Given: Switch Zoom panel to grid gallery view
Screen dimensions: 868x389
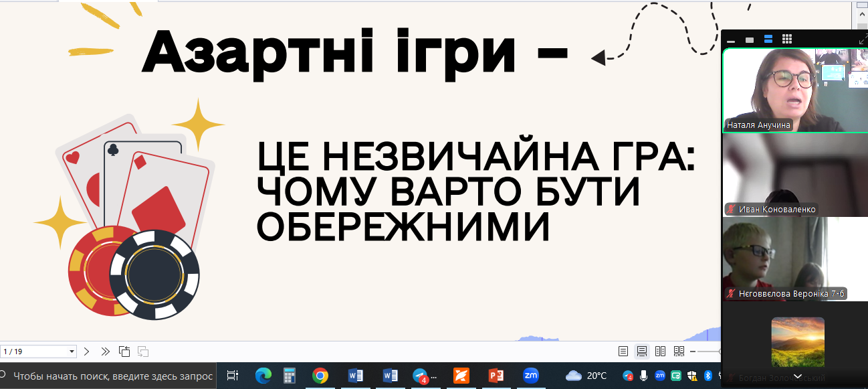Looking at the screenshot, I should coord(787,40).
